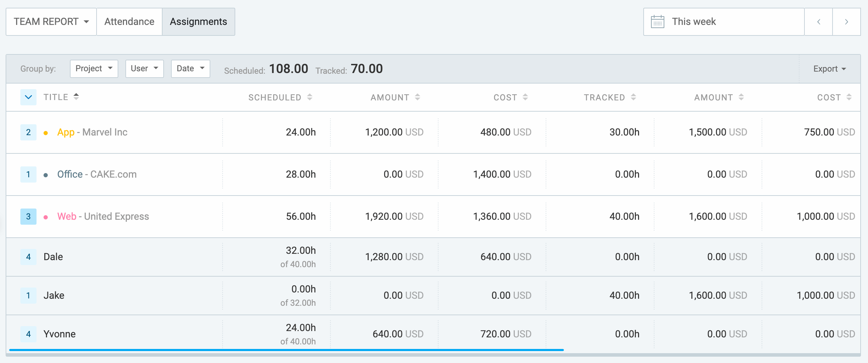Viewport: 868px width, 363px height.
Task: Select user Jake
Action: point(54,296)
